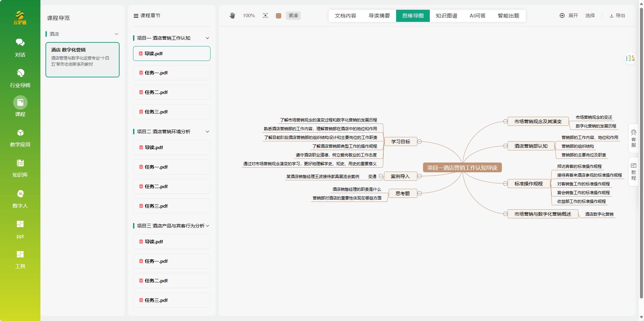Switch to the 知识图谱 tab
The image size is (644, 321).
click(446, 16)
